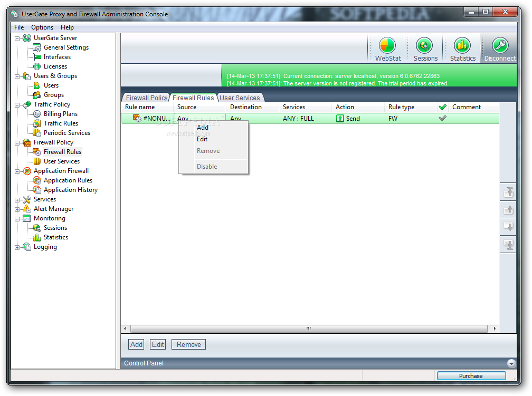Select Firewall Rules in the tree
Viewport: 532px width, 396px height.
tap(62, 152)
